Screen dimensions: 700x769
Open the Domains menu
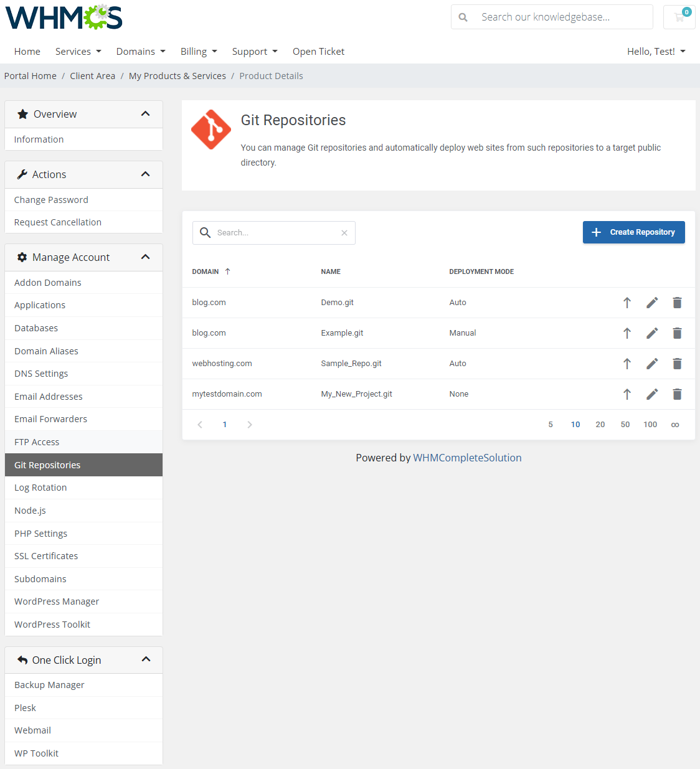tap(140, 51)
